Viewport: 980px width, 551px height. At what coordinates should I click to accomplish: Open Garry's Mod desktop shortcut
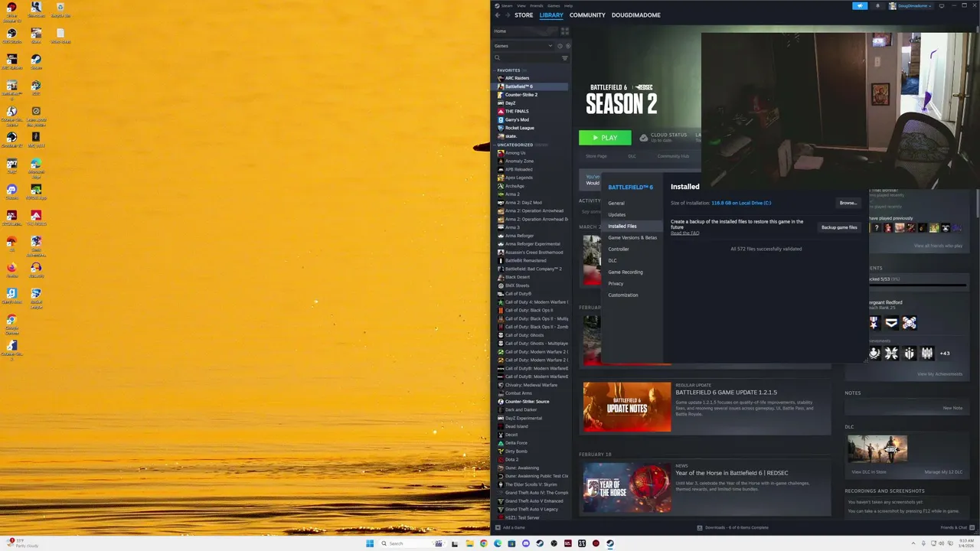[11, 296]
